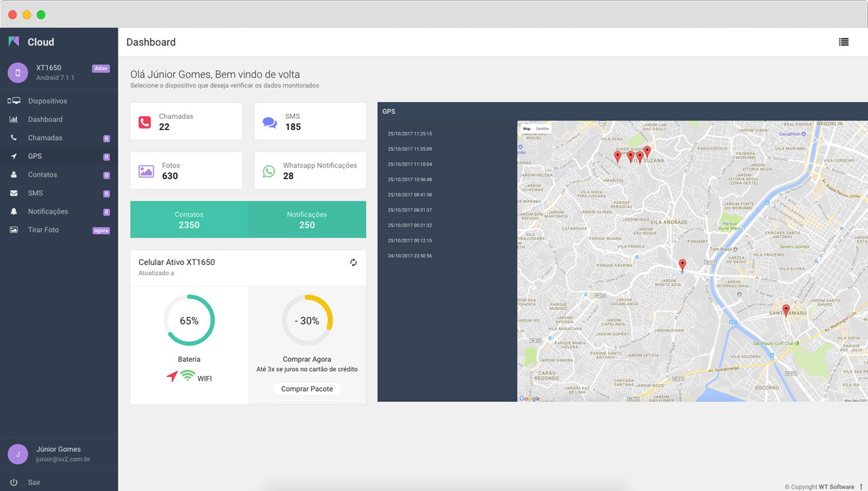Click the list menu icon top right
The width and height of the screenshot is (868, 491).
coord(844,42)
